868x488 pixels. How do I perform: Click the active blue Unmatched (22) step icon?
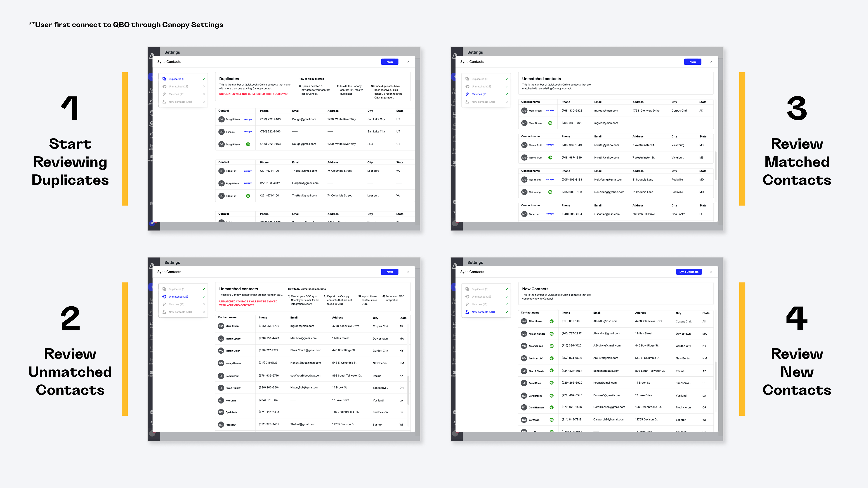coord(164,297)
